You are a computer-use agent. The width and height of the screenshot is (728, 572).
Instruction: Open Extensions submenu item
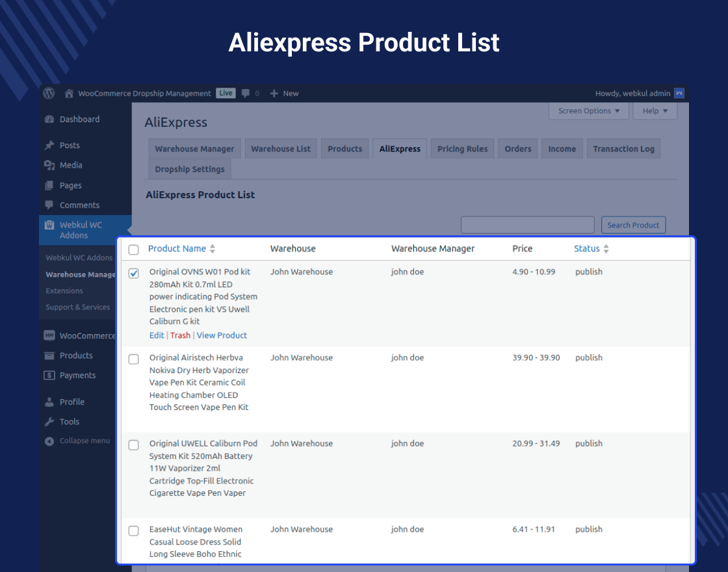point(64,291)
